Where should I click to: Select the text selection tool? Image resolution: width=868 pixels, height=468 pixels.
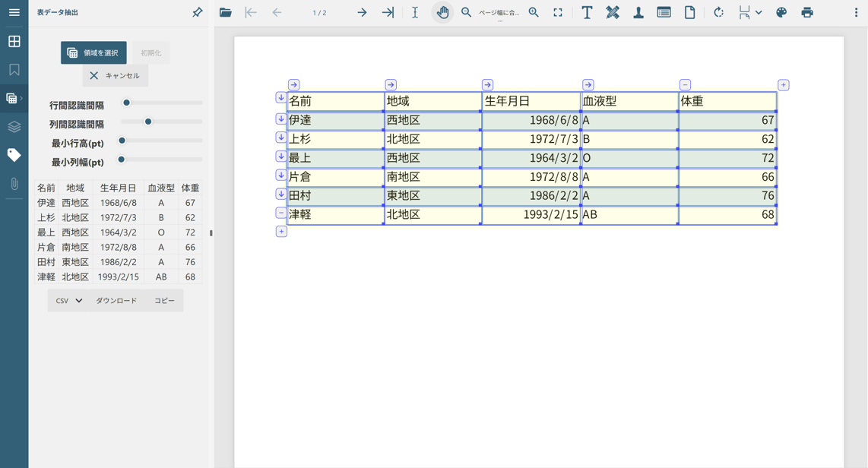(414, 12)
